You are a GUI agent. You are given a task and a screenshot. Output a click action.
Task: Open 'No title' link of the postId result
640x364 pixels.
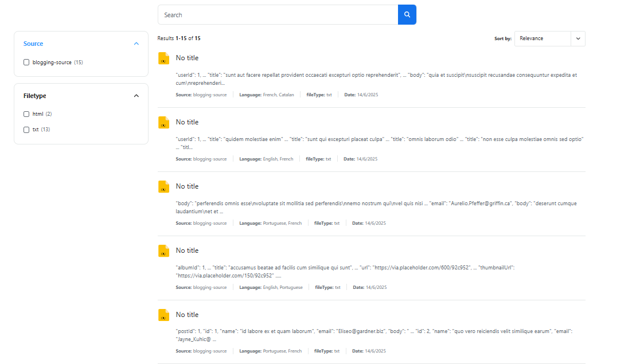[x=187, y=315]
